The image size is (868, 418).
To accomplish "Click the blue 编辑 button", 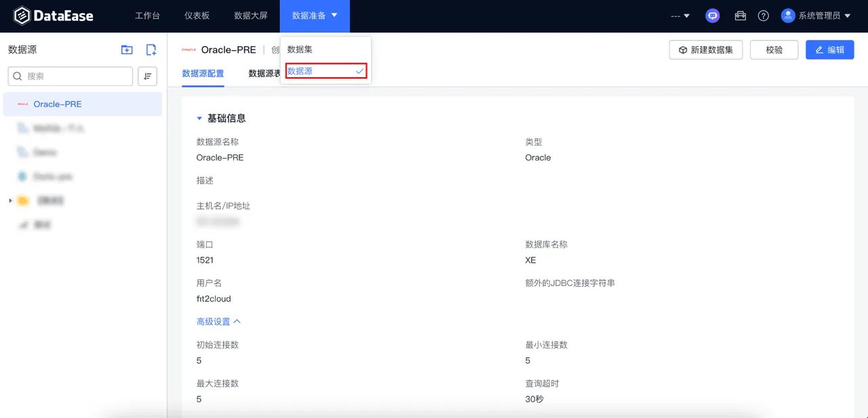I will click(830, 50).
